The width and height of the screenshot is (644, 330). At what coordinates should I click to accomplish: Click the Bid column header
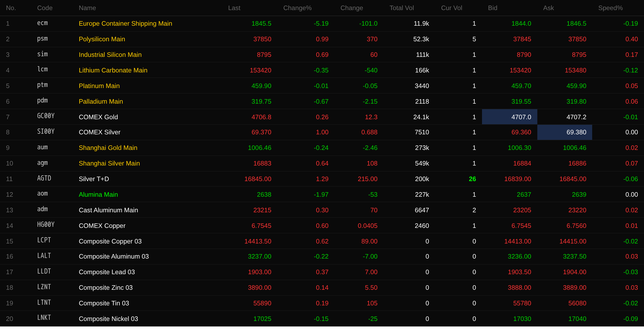493,8
